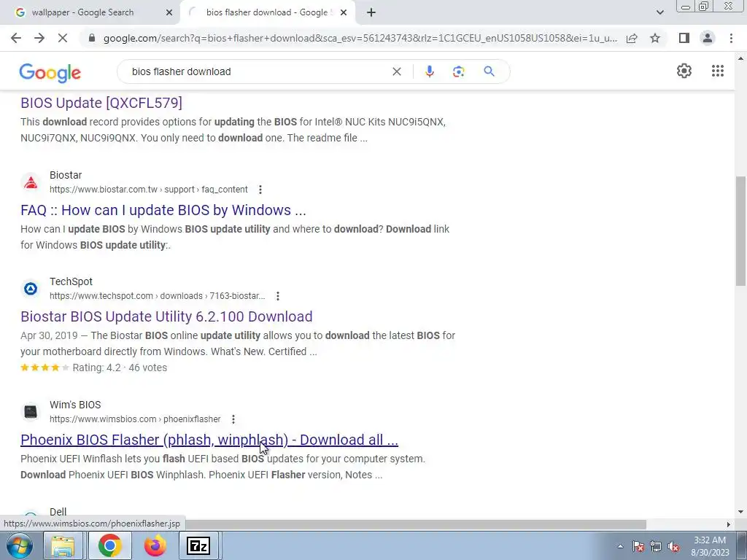The image size is (747, 560).
Task: Click the scrollbar up arrow
Action: click(740, 58)
